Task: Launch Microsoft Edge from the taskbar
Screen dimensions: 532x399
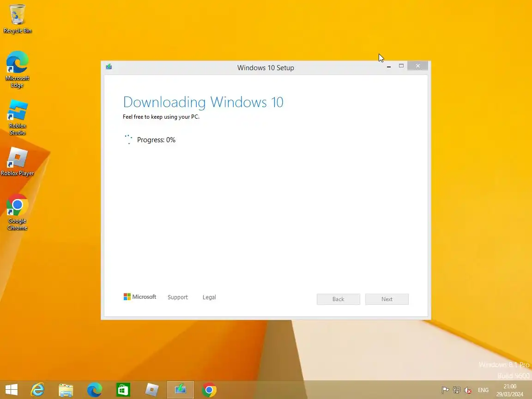Action: click(x=94, y=389)
